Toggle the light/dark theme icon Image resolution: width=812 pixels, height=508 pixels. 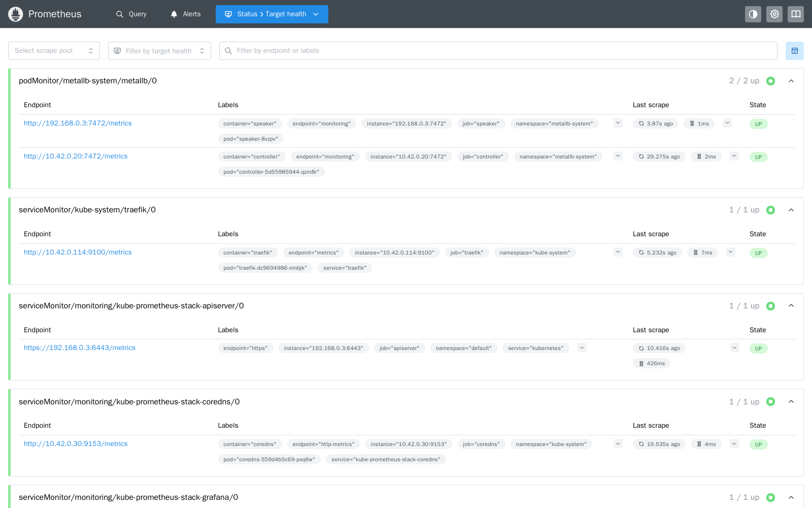point(753,14)
